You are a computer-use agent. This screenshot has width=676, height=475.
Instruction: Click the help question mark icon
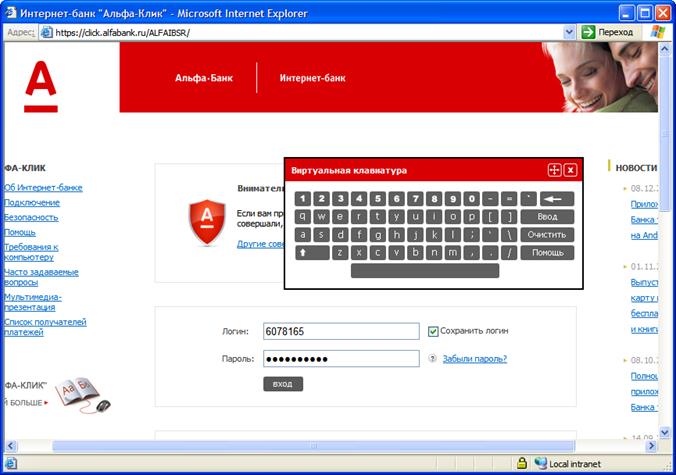pyautogui.click(x=432, y=359)
